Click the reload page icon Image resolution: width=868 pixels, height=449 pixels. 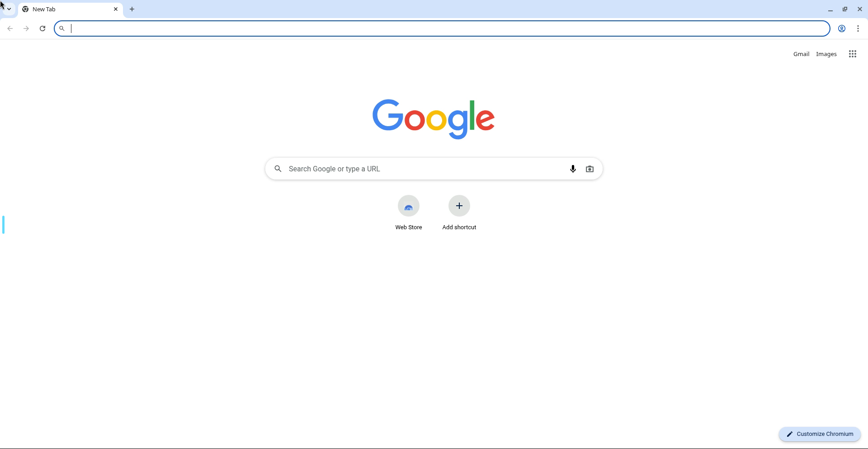pos(42,28)
